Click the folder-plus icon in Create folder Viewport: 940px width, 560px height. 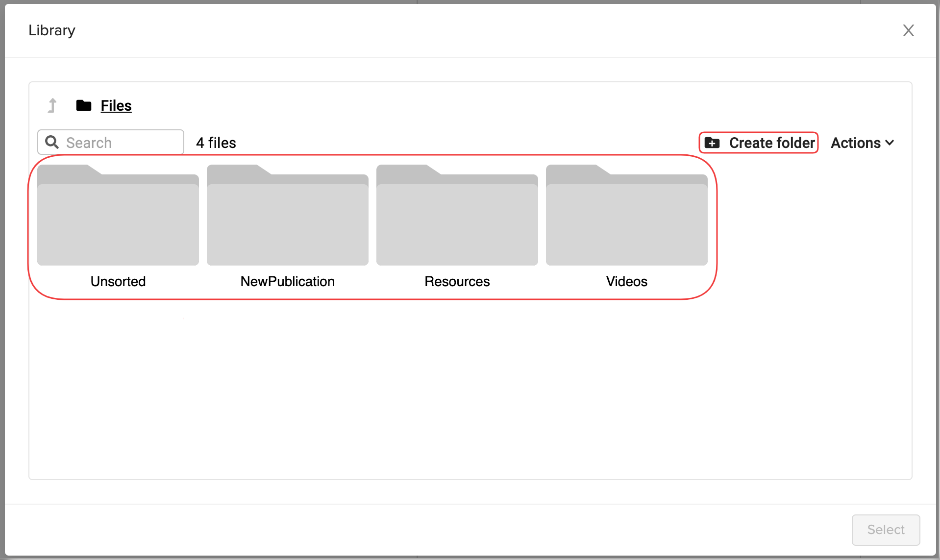712,143
